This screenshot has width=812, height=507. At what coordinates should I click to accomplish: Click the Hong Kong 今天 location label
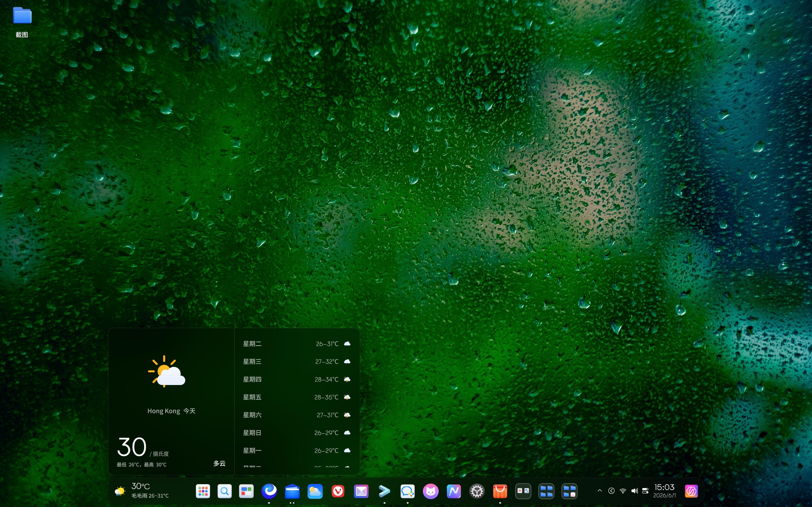[171, 411]
